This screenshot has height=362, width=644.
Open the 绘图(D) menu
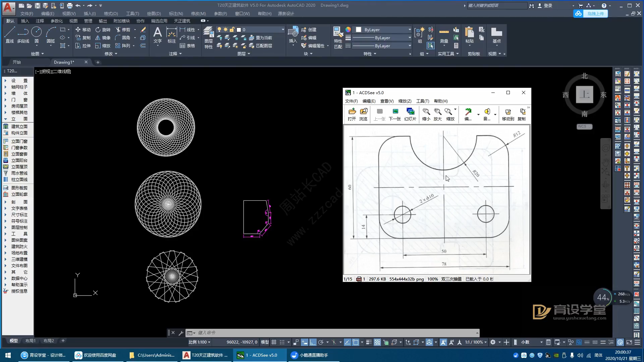154,14
